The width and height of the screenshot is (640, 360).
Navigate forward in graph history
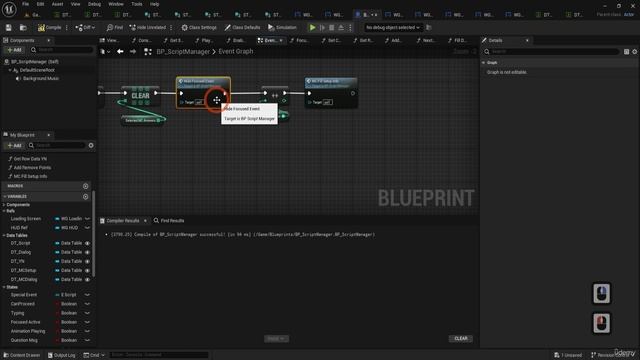click(x=133, y=52)
